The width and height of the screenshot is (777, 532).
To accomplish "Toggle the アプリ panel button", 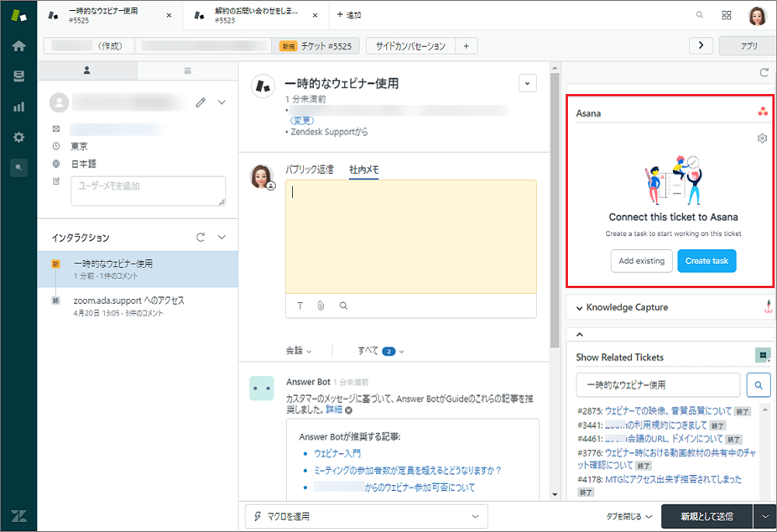I will (x=747, y=46).
